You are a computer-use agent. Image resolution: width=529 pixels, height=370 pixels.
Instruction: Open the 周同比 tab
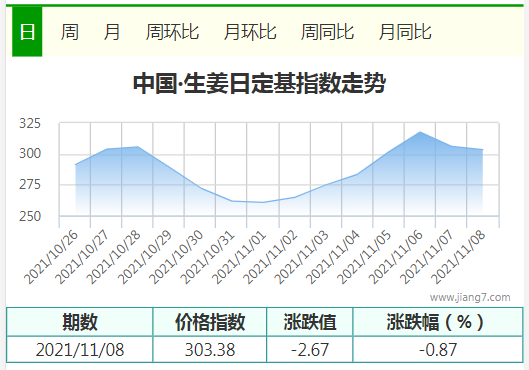coord(327,32)
